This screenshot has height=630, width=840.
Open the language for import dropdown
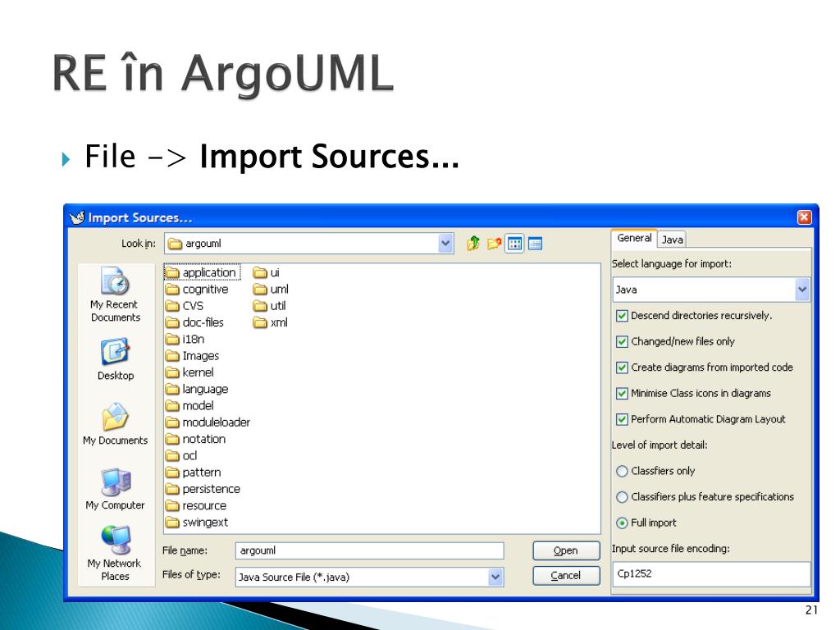tap(802, 290)
